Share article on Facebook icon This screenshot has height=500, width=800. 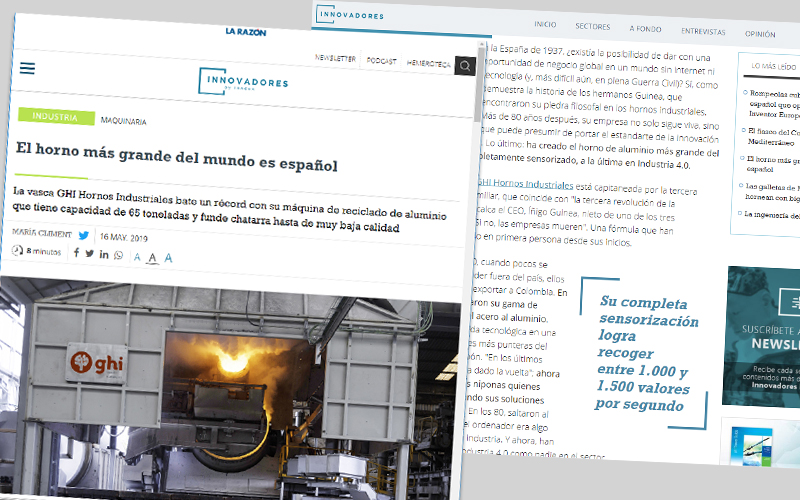(x=77, y=253)
